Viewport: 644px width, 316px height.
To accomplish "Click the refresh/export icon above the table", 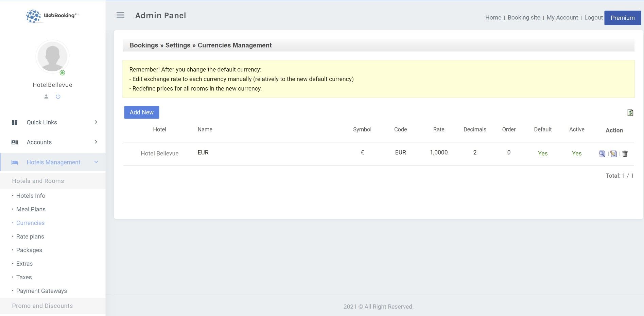I will 630,113.
